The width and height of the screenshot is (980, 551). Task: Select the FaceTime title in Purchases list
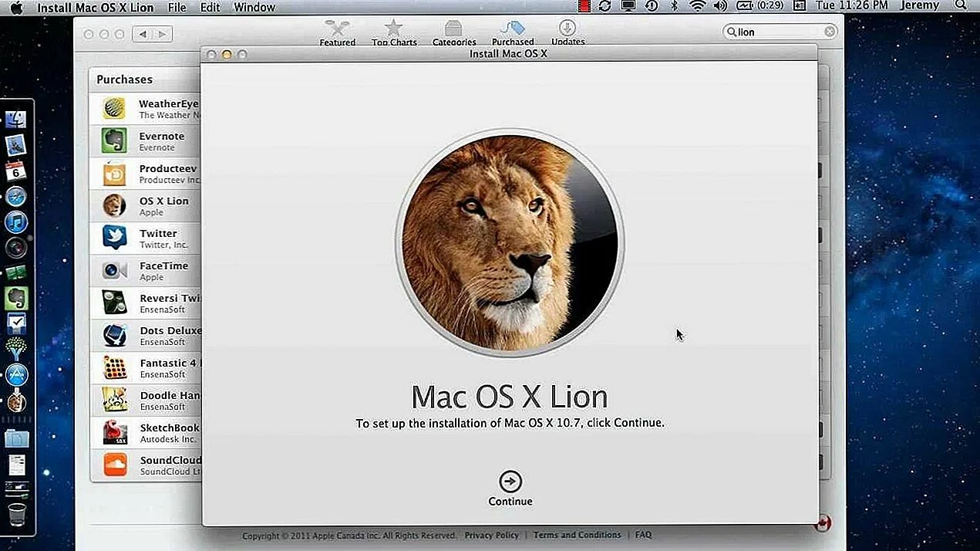163,265
